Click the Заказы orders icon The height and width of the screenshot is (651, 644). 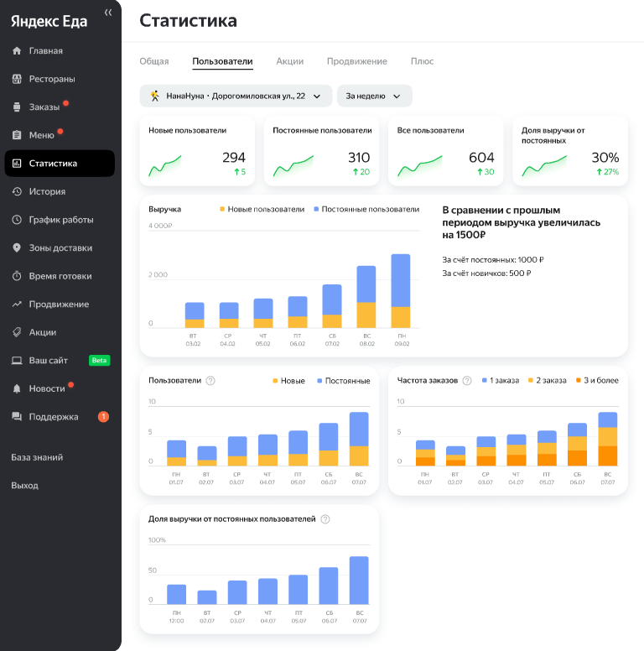[x=17, y=107]
